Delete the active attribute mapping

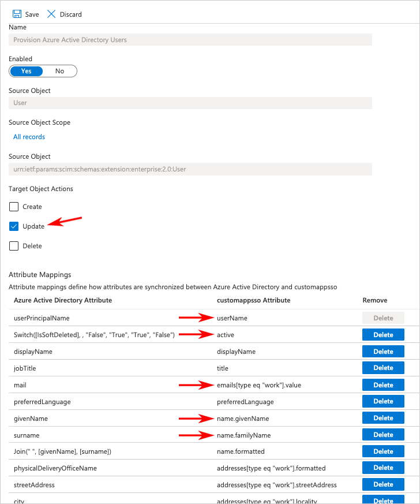383,335
